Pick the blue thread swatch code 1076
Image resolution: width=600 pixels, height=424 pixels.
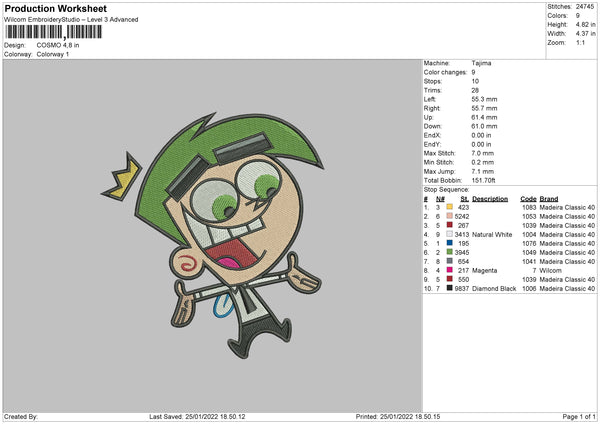[450, 242]
